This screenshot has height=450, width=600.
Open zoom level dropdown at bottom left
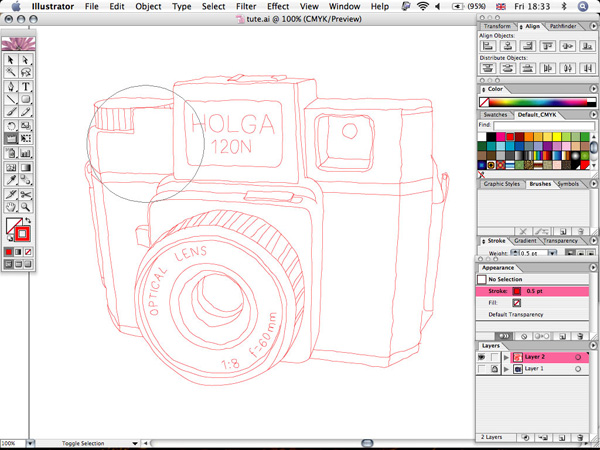(x=31, y=443)
